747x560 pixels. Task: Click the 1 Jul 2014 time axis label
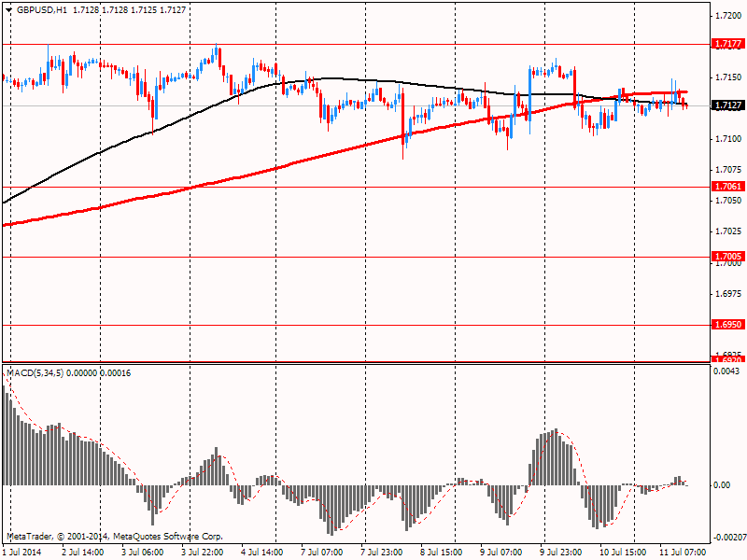[21, 553]
